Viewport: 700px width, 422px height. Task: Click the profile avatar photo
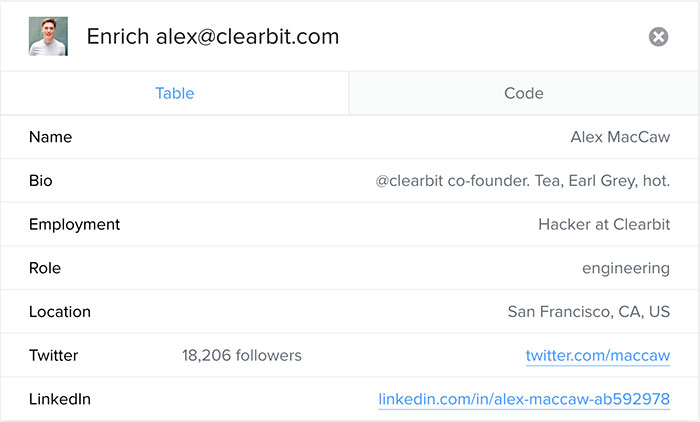(48, 36)
